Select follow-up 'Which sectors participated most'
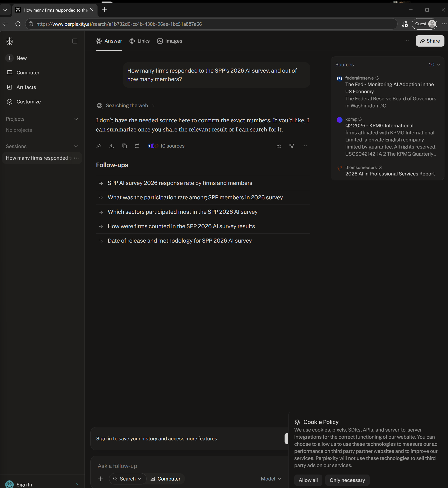This screenshot has height=488, width=448. (203, 212)
